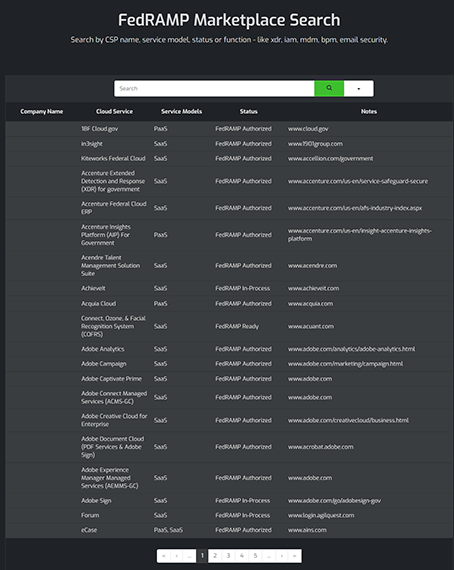Select the AchieveIt cloud service
This screenshot has height=570, width=454.
(93, 288)
